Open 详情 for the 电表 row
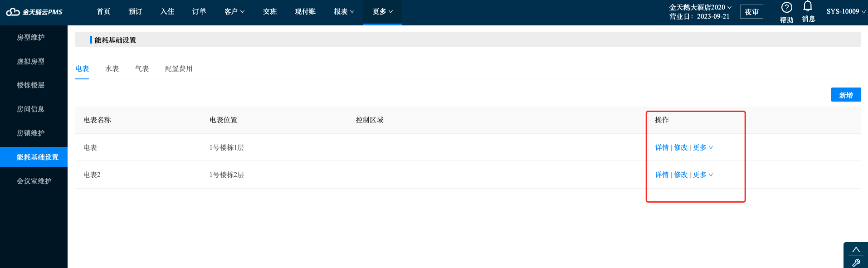This screenshot has width=868, height=268. click(662, 148)
